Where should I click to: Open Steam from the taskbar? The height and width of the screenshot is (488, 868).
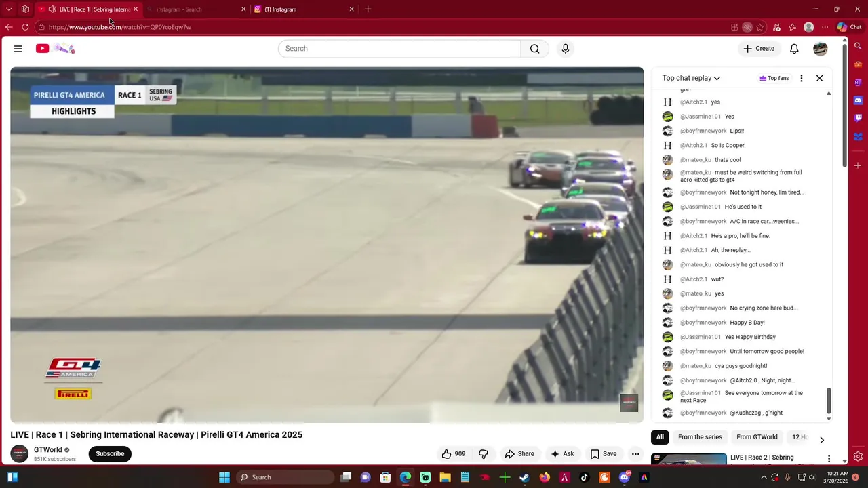[524, 477]
